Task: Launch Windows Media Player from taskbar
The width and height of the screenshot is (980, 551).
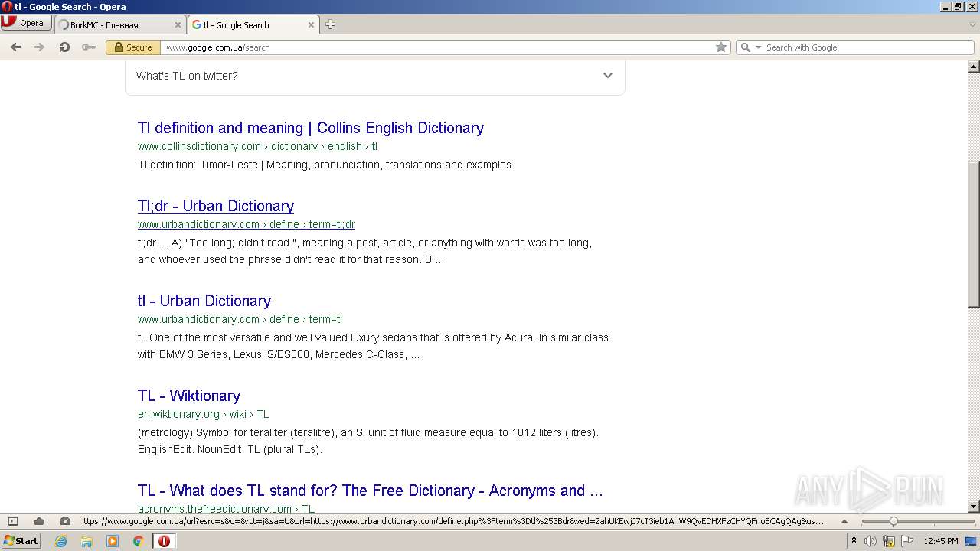Action: point(113,541)
